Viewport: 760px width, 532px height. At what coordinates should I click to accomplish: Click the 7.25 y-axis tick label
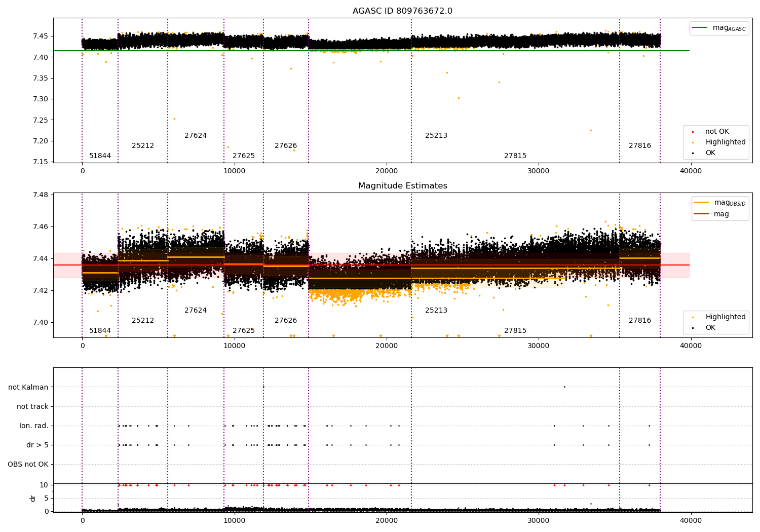point(41,121)
